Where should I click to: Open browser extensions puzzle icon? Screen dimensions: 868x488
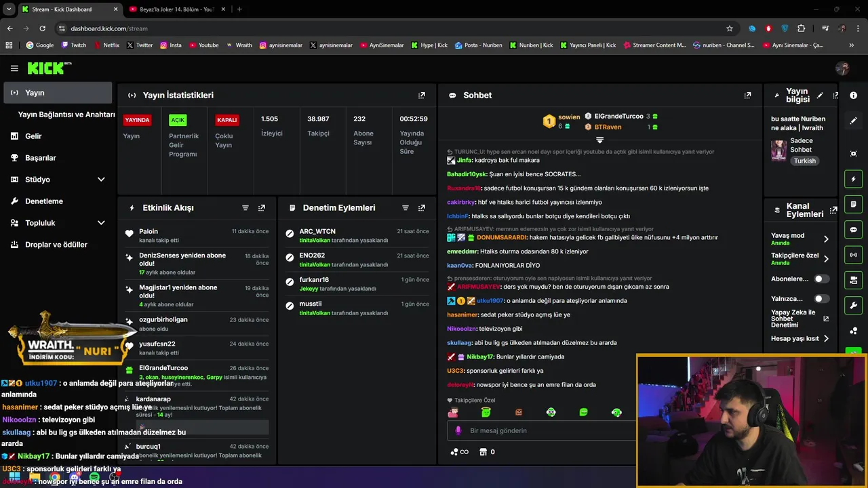point(802,28)
